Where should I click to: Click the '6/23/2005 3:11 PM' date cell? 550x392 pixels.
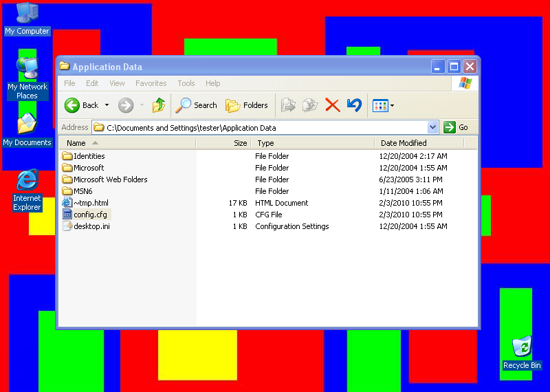tap(410, 179)
